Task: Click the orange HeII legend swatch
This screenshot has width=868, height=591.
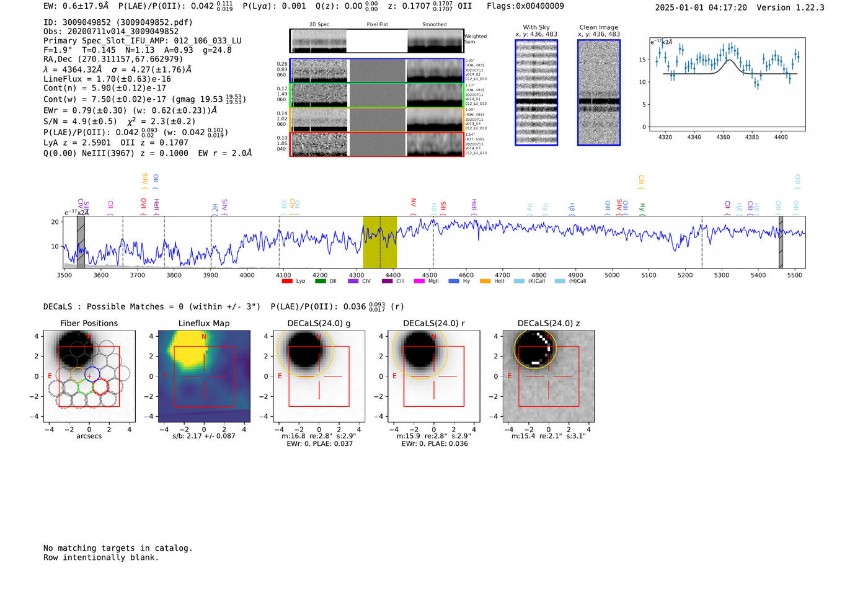Action: [x=485, y=282]
